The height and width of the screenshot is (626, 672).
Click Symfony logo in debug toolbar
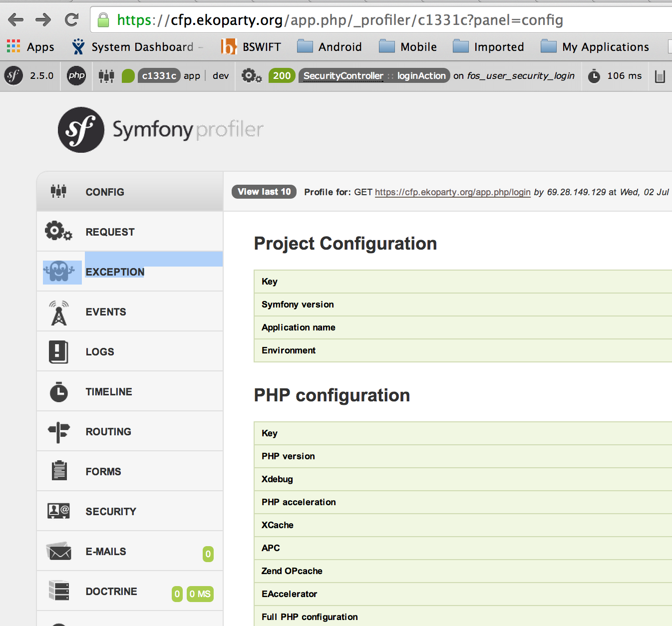[x=13, y=76]
